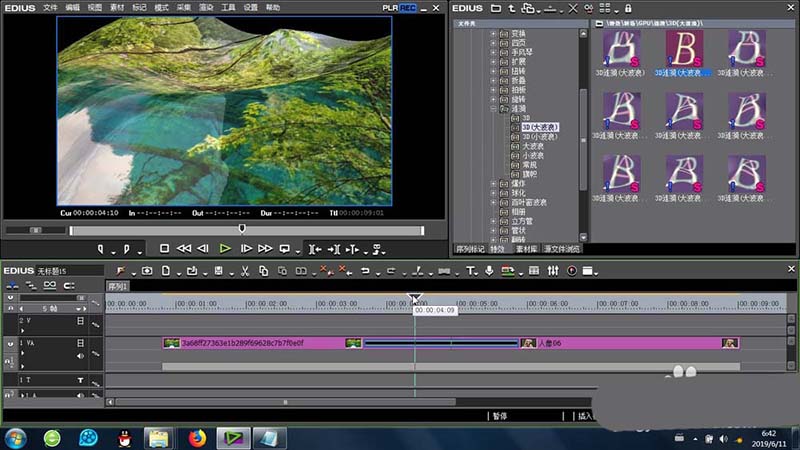Click the Delete X icon in effects panel

click(573, 8)
